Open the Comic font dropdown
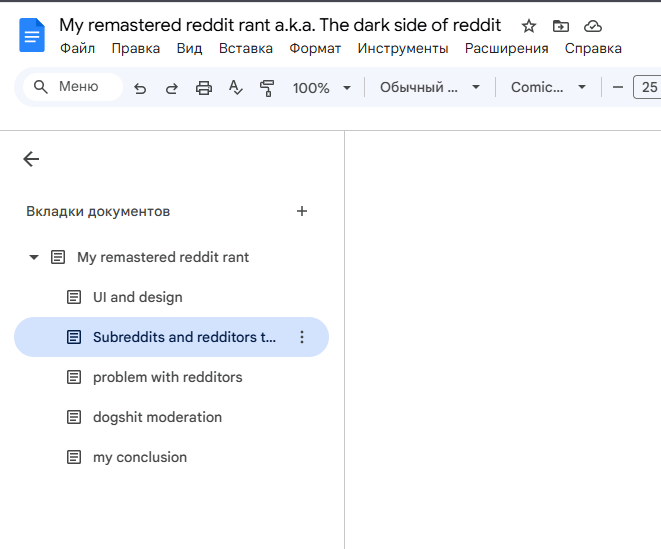The height and width of the screenshot is (549, 661). tap(548, 87)
